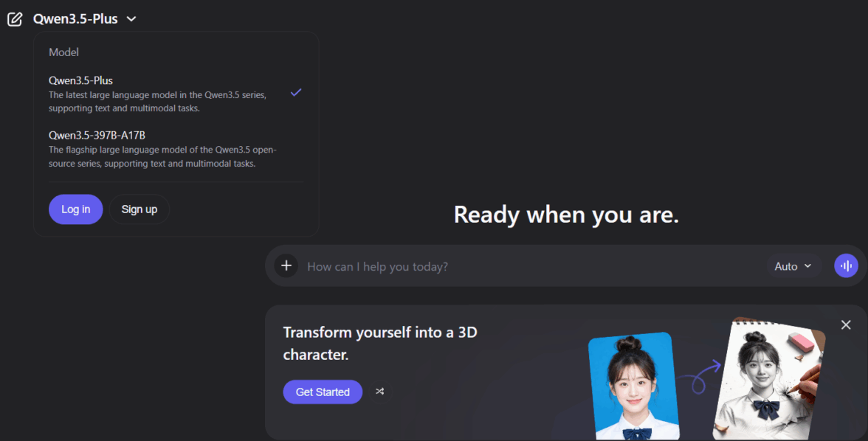This screenshot has width=868, height=441.
Task: Click the shuffle icon beside Get Started
Action: pyautogui.click(x=379, y=392)
